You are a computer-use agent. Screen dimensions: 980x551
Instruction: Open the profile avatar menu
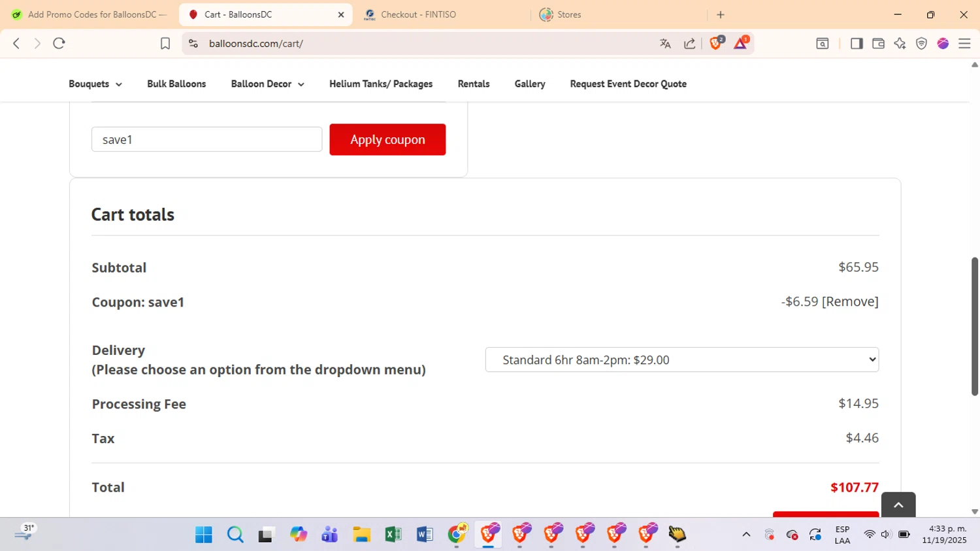point(943,43)
